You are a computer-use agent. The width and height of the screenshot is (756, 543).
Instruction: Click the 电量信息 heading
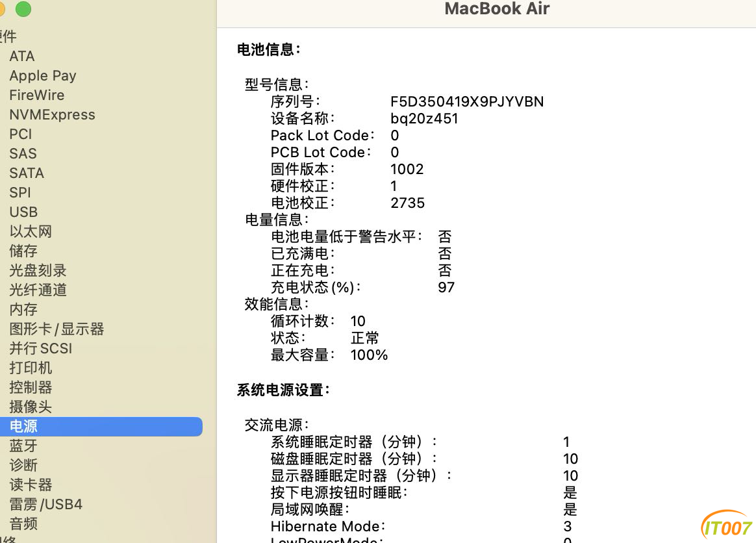[277, 220]
